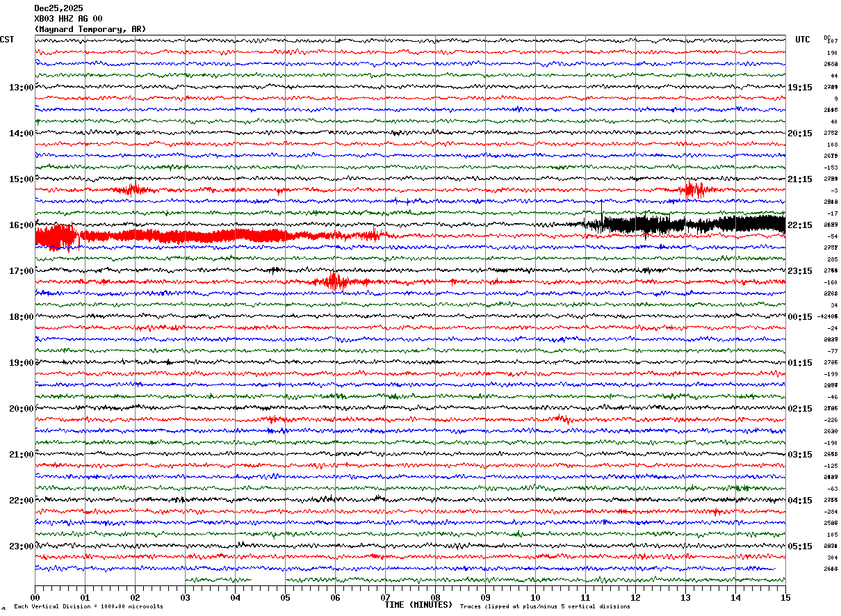Select the 15:00 CST row label

(22, 179)
